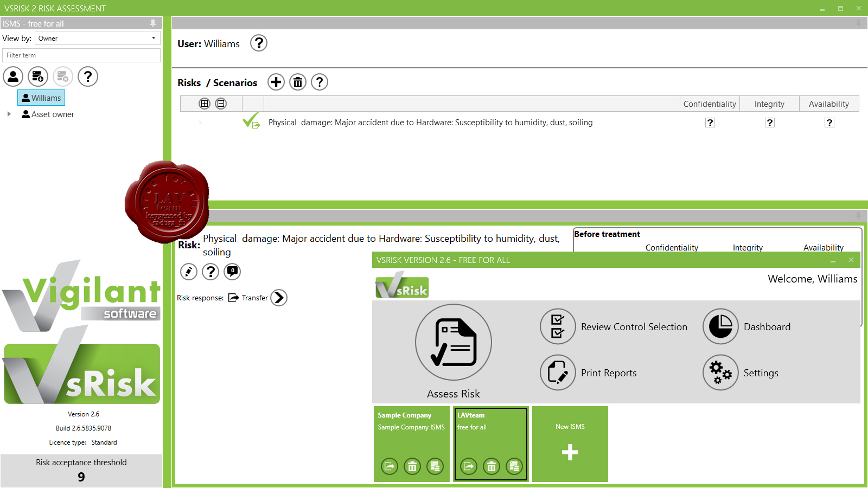The width and height of the screenshot is (868, 488).
Task: Click the Transfer risk response label
Action: coord(255,298)
